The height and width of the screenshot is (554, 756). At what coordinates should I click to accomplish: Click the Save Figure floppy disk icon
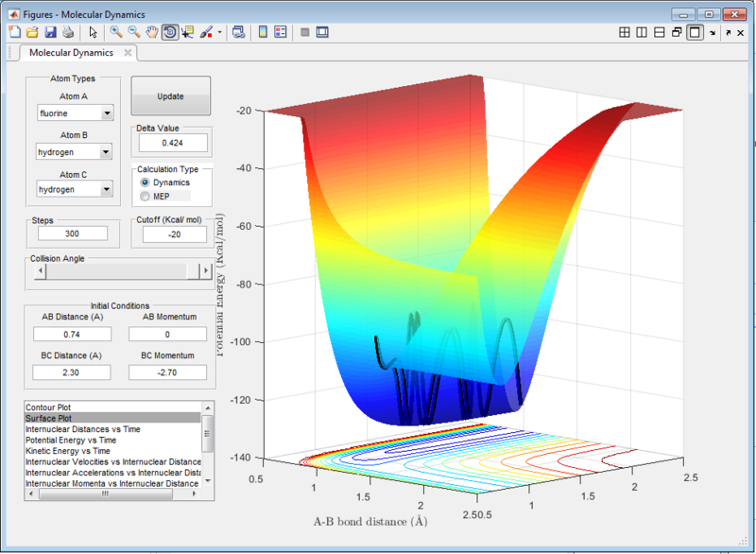tap(49, 31)
